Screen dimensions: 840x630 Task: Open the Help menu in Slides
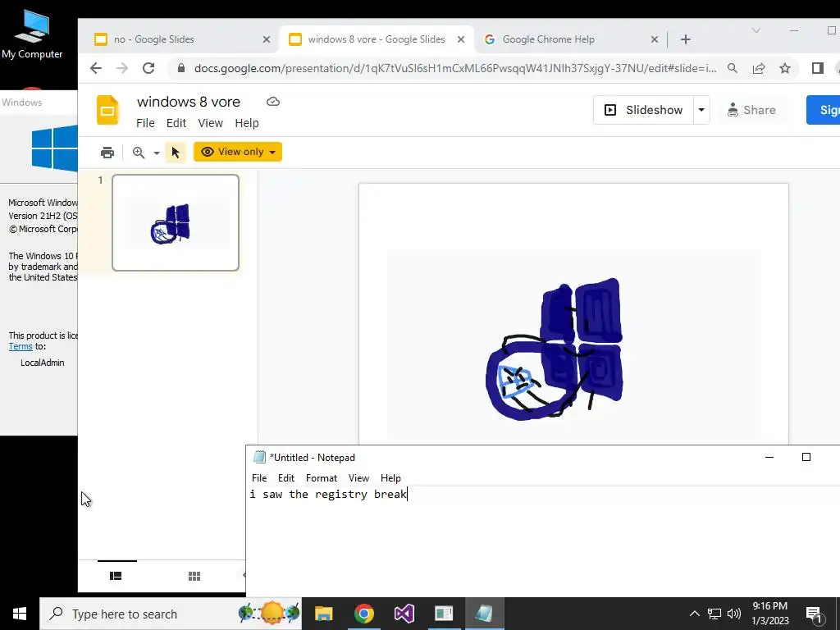click(247, 123)
